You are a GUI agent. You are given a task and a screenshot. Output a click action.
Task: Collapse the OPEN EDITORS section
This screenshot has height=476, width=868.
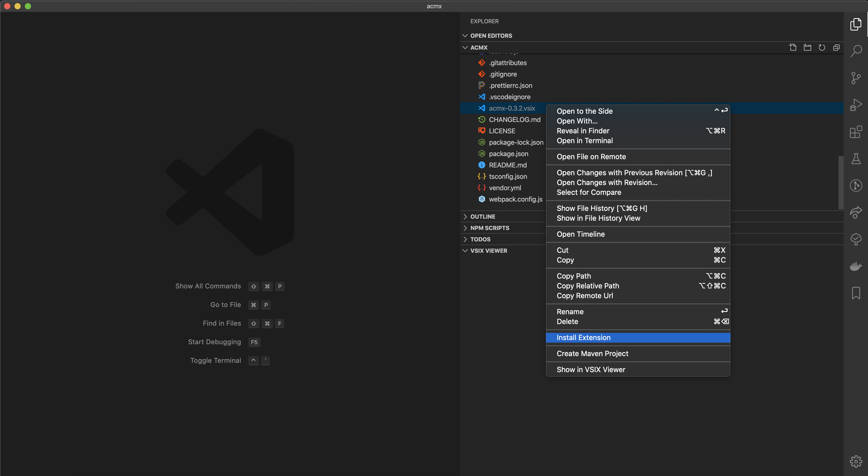click(x=652, y=36)
